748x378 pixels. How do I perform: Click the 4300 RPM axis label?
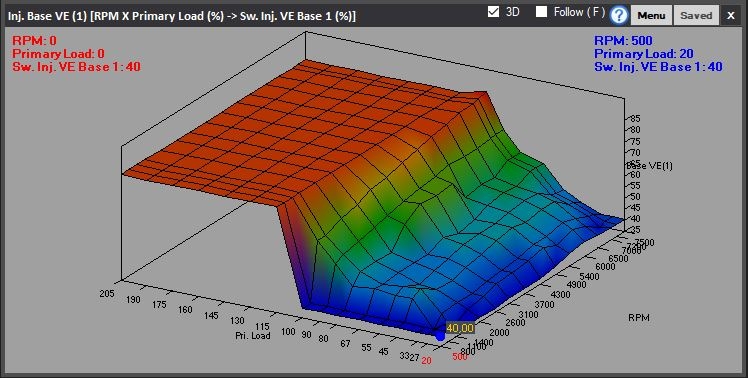pos(560,295)
